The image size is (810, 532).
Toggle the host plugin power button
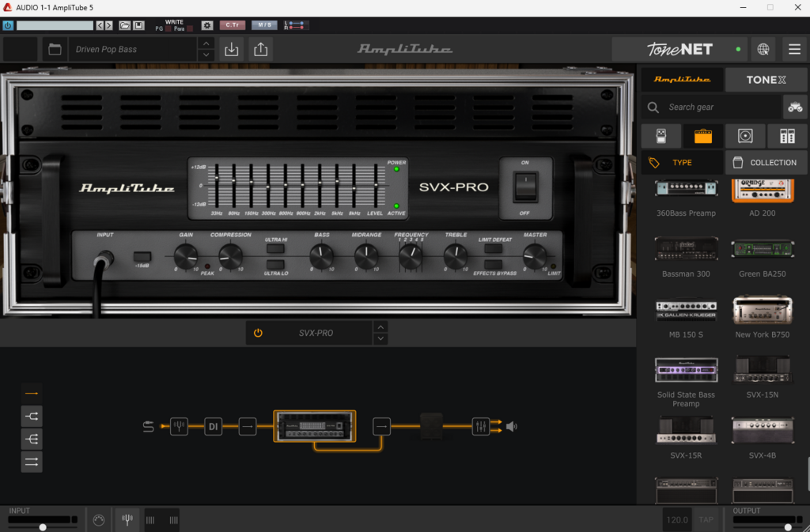tap(8, 25)
